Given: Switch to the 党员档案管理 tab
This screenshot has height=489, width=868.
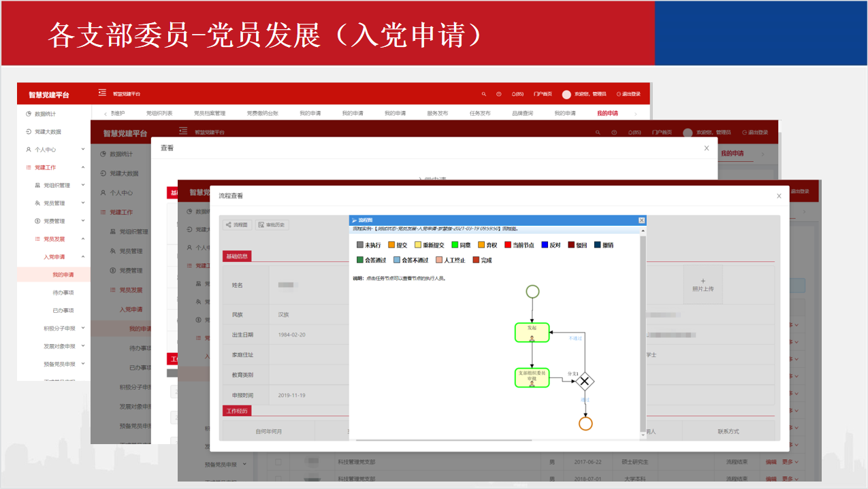Looking at the screenshot, I should pyautogui.click(x=209, y=114).
